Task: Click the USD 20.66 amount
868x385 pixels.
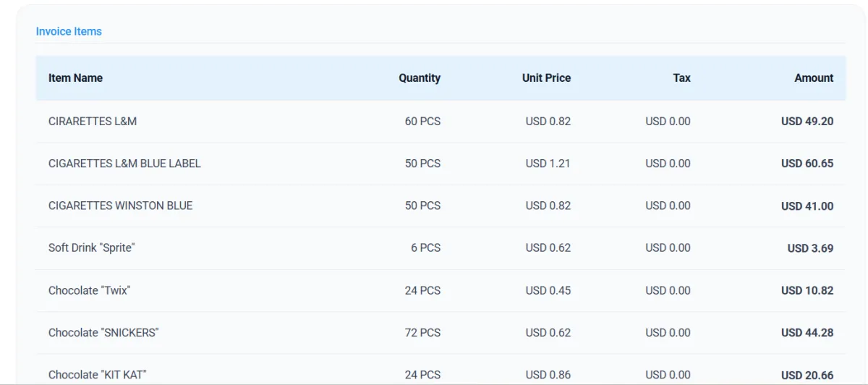Action: [x=807, y=376]
